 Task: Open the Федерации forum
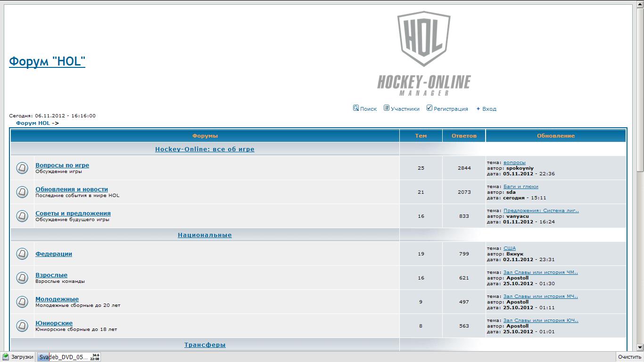coord(54,254)
